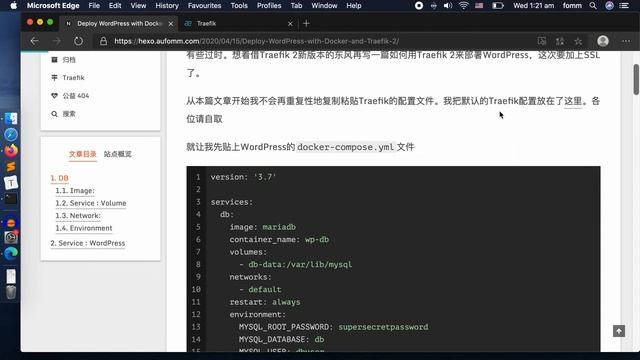The image size is (640, 360).
Task: Launch Safari from the Dock
Action: click(11, 134)
